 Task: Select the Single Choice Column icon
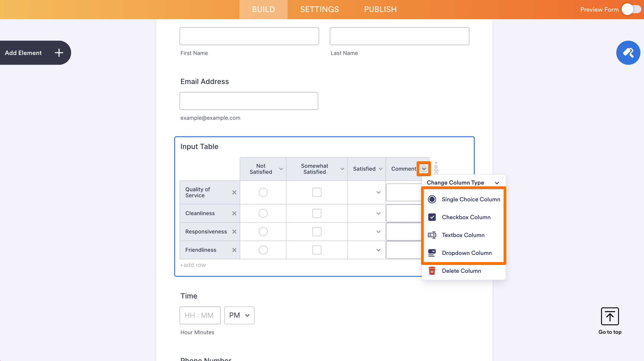pos(432,199)
